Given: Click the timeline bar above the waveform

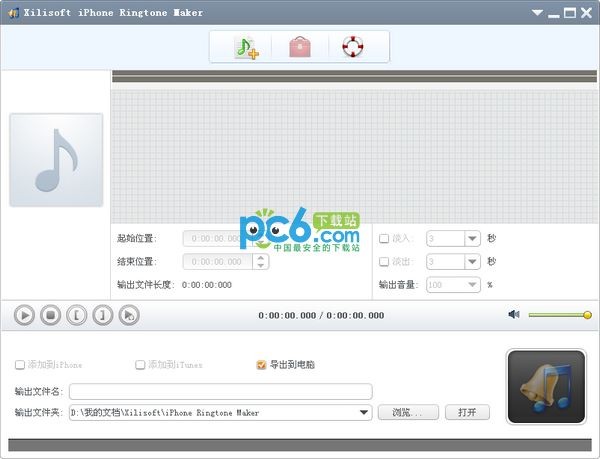Looking at the screenshot, I should pyautogui.click(x=354, y=76).
